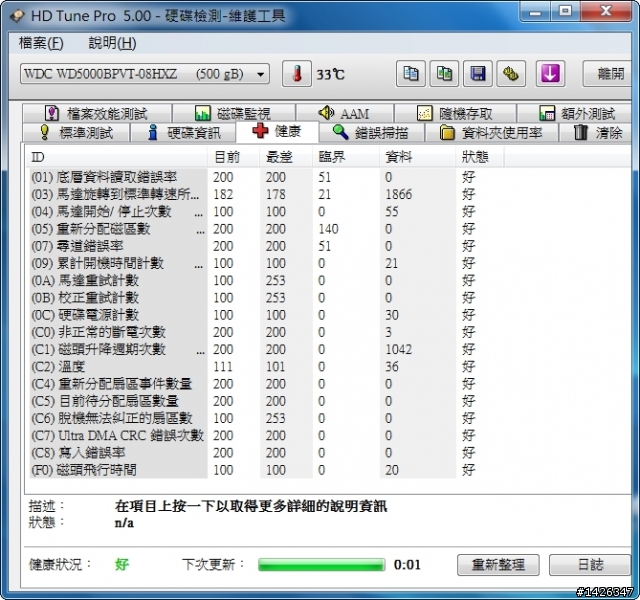The height and width of the screenshot is (600, 640).
Task: Close the HD Tune Pro window
Action: coord(606,12)
